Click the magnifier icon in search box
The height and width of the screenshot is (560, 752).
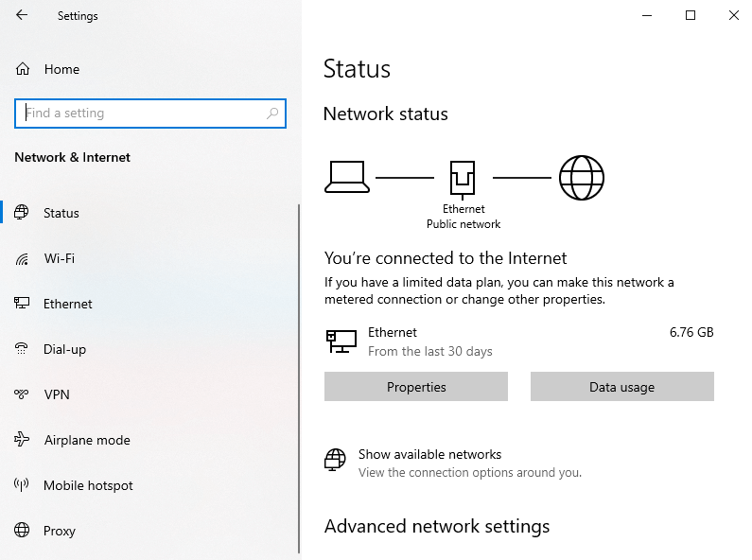pos(272,114)
